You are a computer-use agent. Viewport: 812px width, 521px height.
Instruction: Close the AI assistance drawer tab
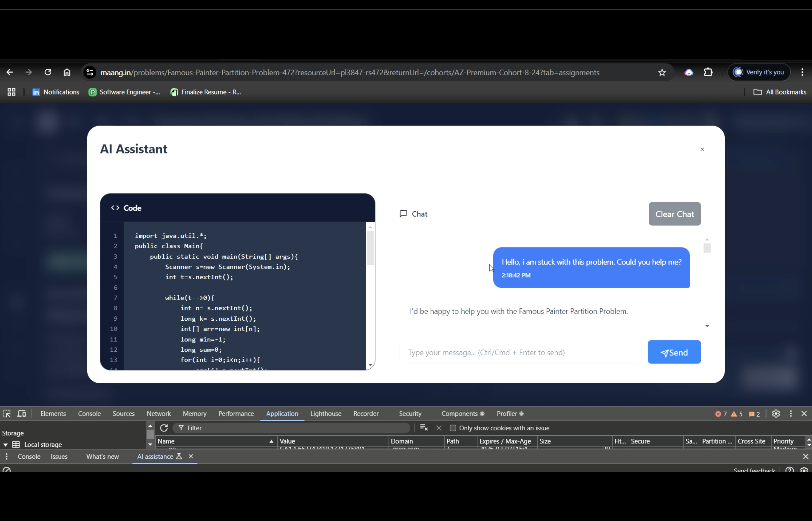pyautogui.click(x=191, y=456)
